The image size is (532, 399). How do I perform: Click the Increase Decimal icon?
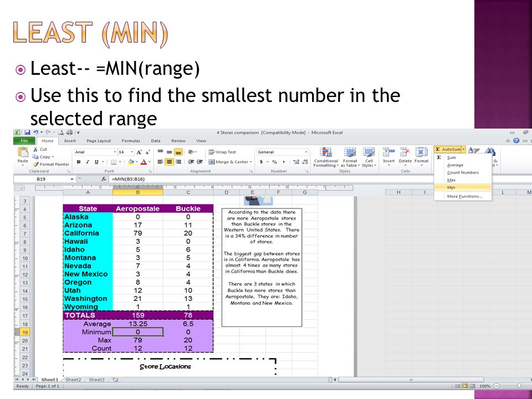(x=296, y=162)
